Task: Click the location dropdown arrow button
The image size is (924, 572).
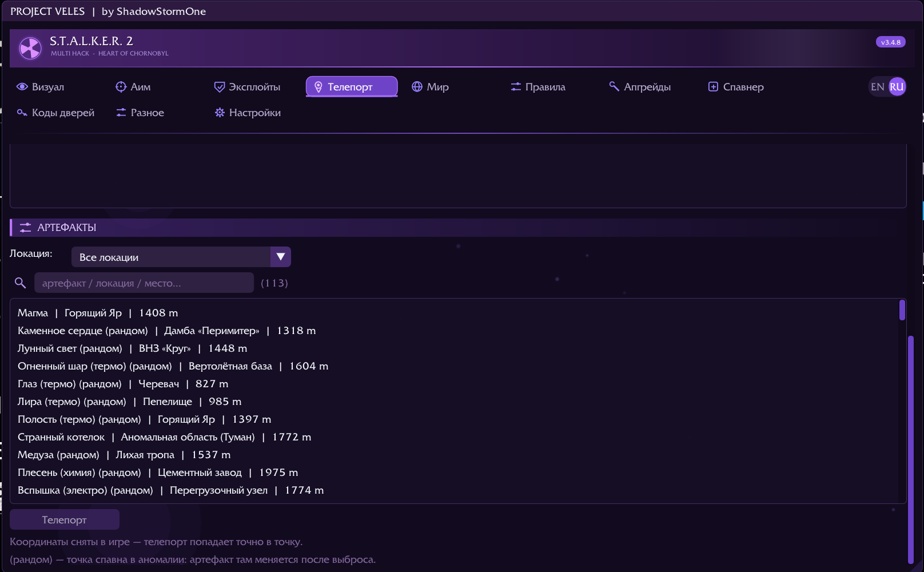Action: pyautogui.click(x=281, y=257)
